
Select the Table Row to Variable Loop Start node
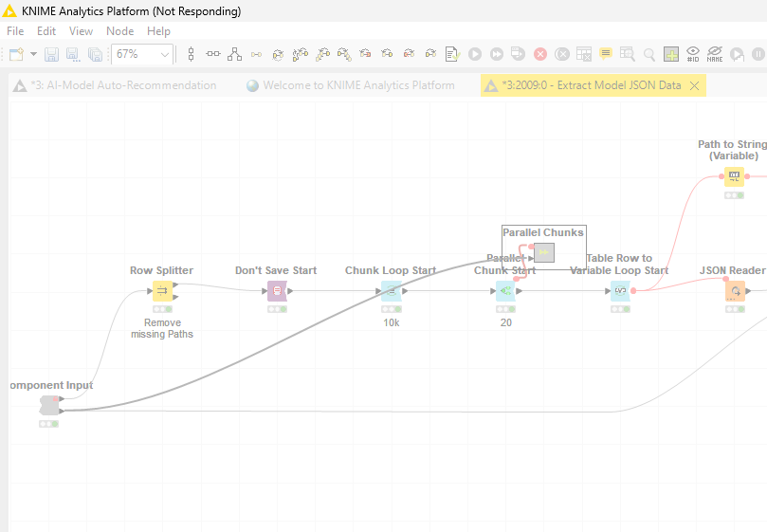click(x=620, y=291)
